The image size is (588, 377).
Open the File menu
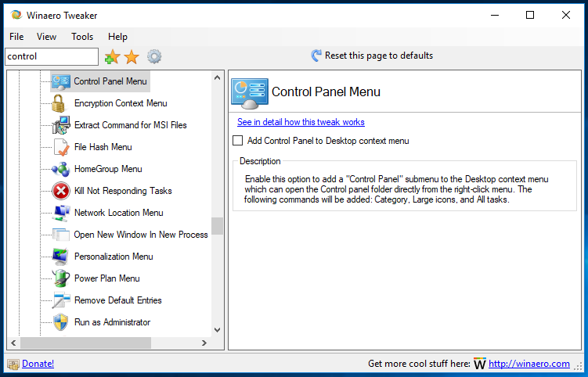(x=16, y=37)
